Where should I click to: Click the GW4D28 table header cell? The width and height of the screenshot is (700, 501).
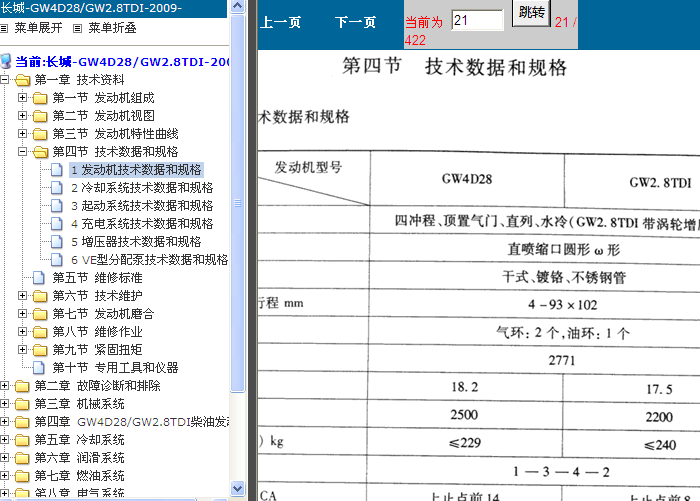coord(467,179)
